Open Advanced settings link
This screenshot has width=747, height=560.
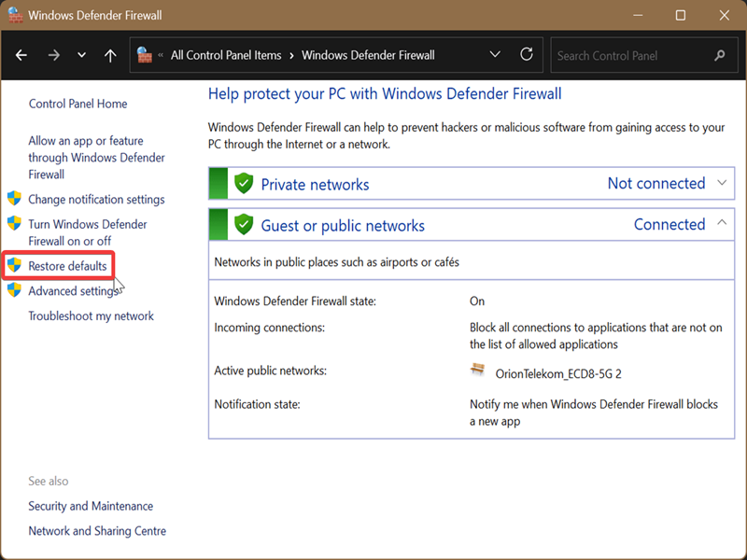(x=73, y=291)
